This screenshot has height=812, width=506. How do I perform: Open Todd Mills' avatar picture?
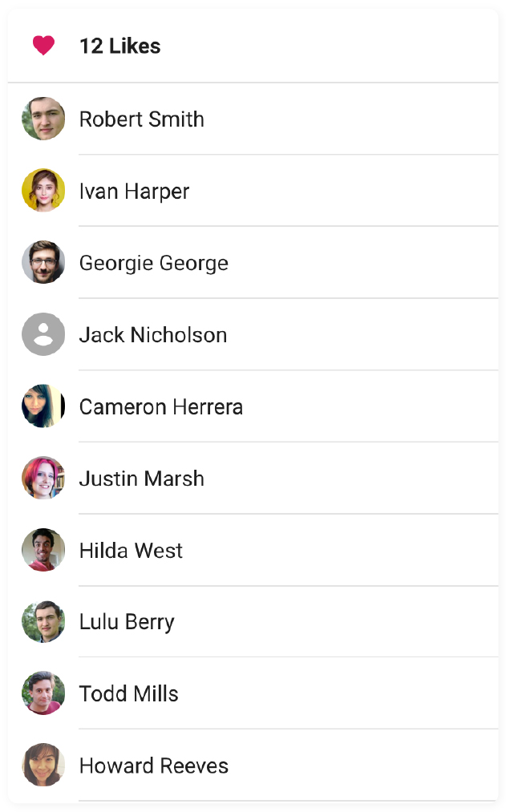[43, 693]
